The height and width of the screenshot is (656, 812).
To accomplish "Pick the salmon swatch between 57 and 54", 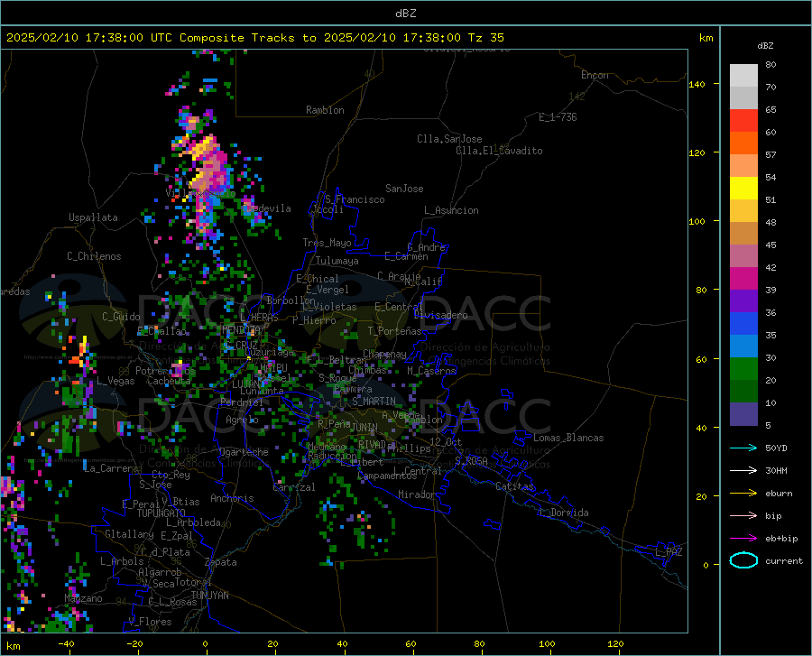I will (743, 166).
